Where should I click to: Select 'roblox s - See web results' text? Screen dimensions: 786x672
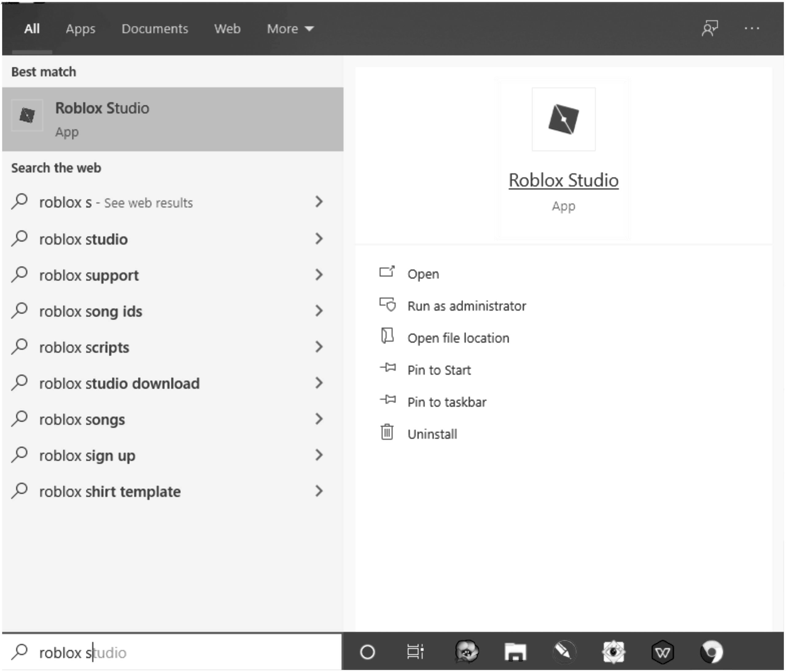(x=116, y=203)
